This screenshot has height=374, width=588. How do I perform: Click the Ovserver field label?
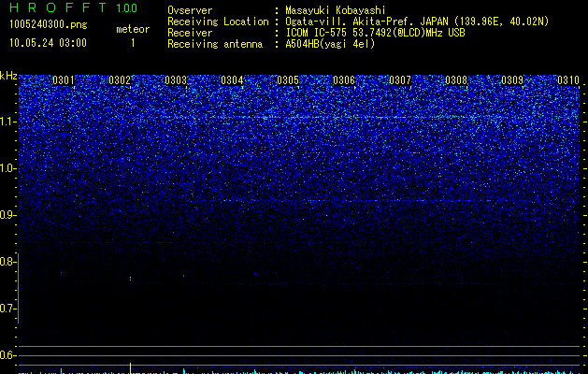click(190, 10)
